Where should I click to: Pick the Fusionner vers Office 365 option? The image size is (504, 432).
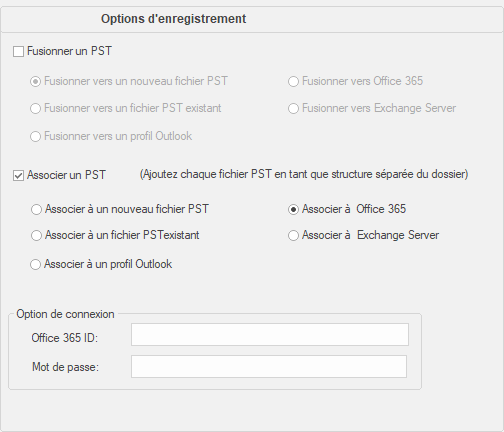[293, 81]
